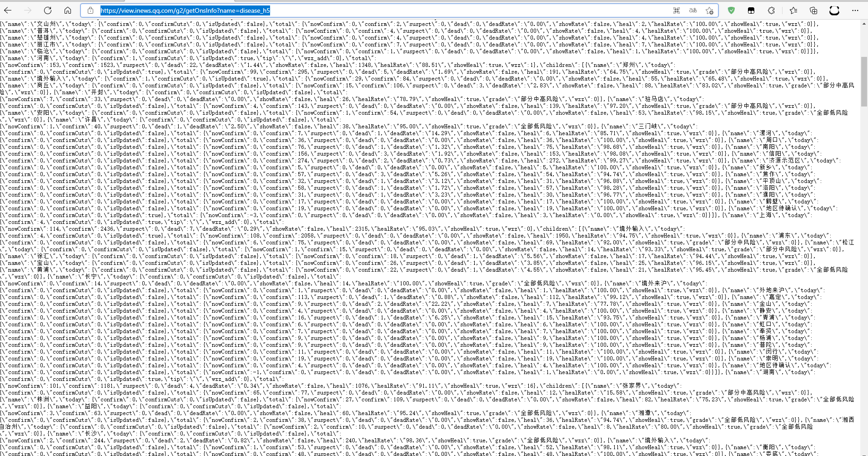Open the translate options with the aあ icon
The image size is (868, 456).
(692, 10)
